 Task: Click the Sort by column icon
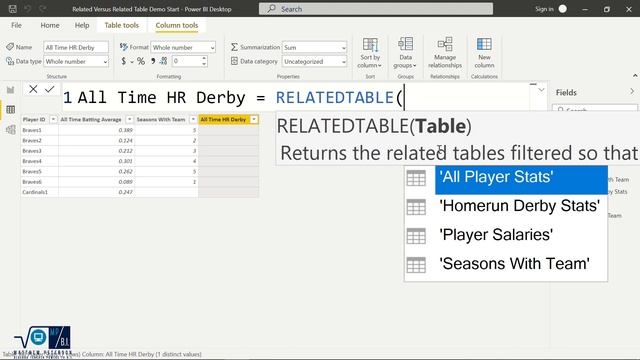[370, 44]
